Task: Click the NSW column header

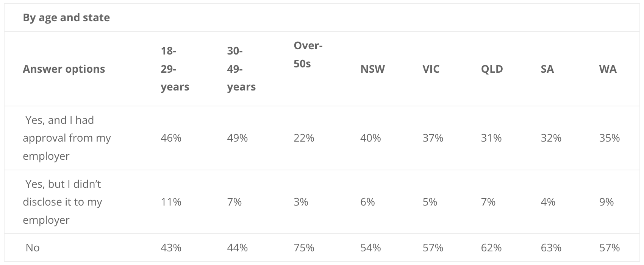Action: [372, 69]
